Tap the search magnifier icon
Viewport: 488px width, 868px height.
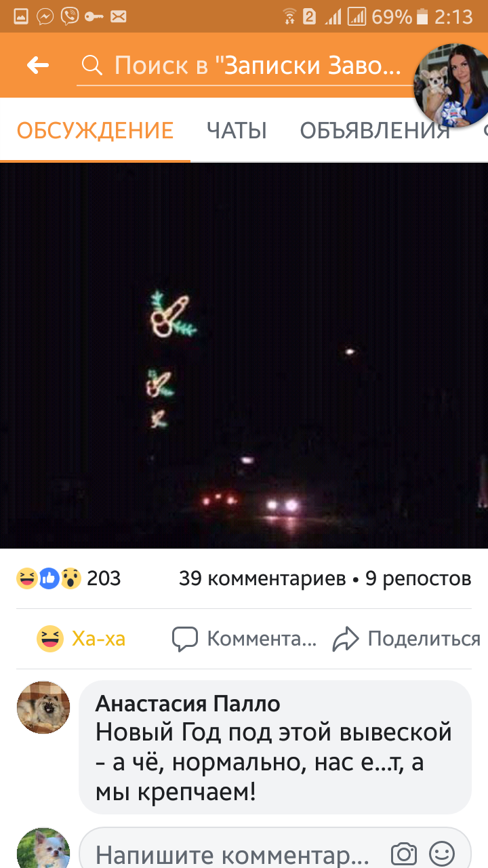click(x=91, y=65)
